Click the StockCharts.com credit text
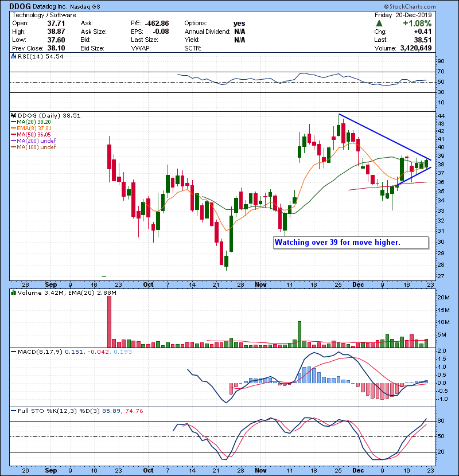 click(x=410, y=6)
